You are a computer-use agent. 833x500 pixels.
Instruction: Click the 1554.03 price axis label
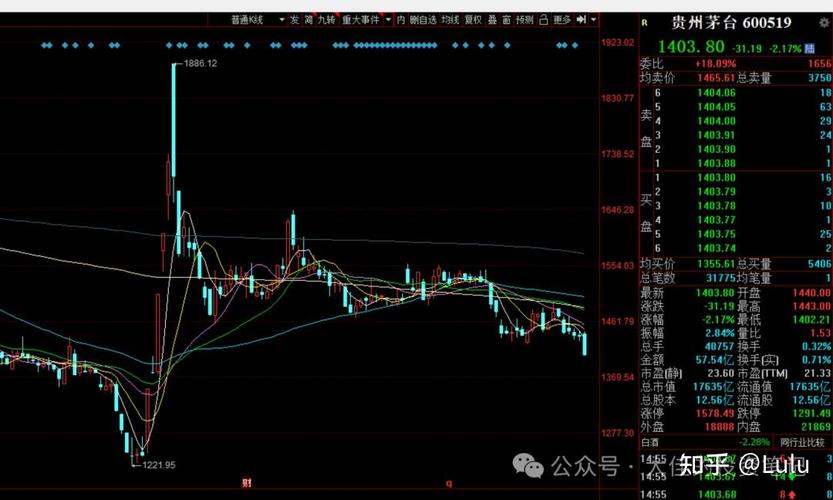point(617,266)
